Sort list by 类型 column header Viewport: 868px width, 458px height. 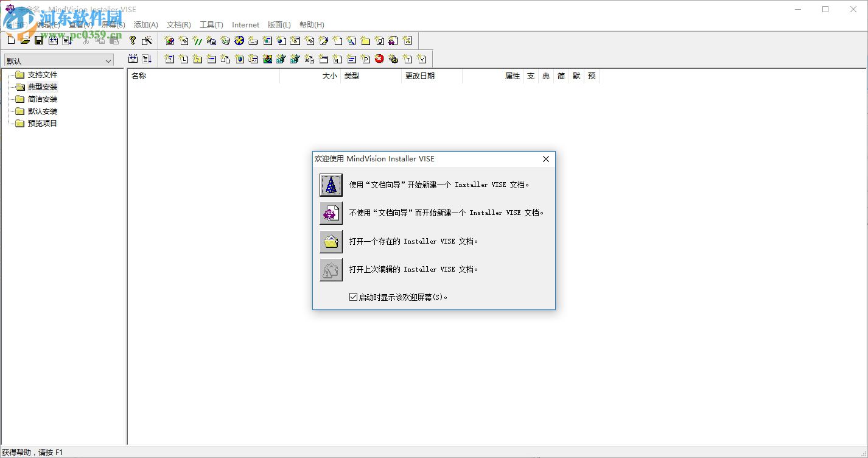point(371,76)
